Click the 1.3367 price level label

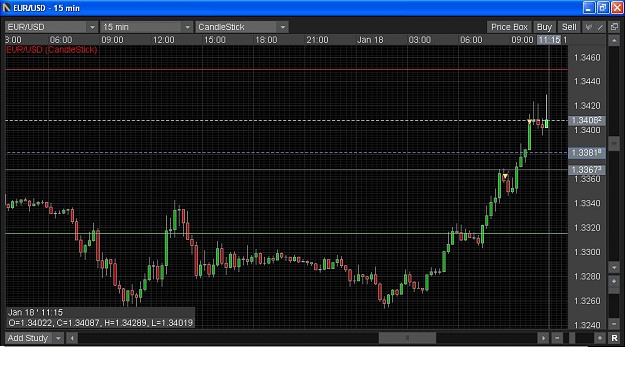[587, 170]
